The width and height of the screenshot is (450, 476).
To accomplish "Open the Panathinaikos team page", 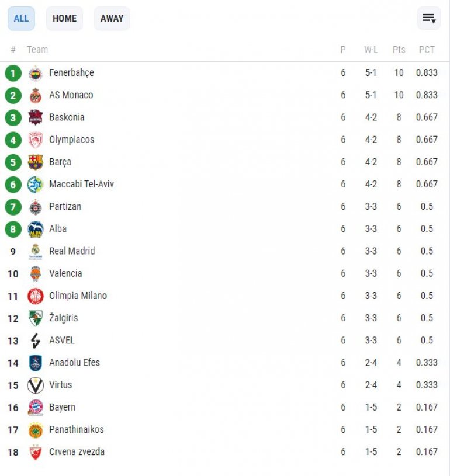I will 76,430.
